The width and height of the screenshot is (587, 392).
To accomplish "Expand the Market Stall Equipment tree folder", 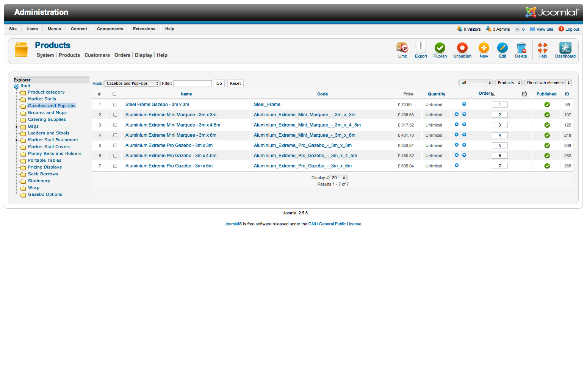I will (x=16, y=141).
